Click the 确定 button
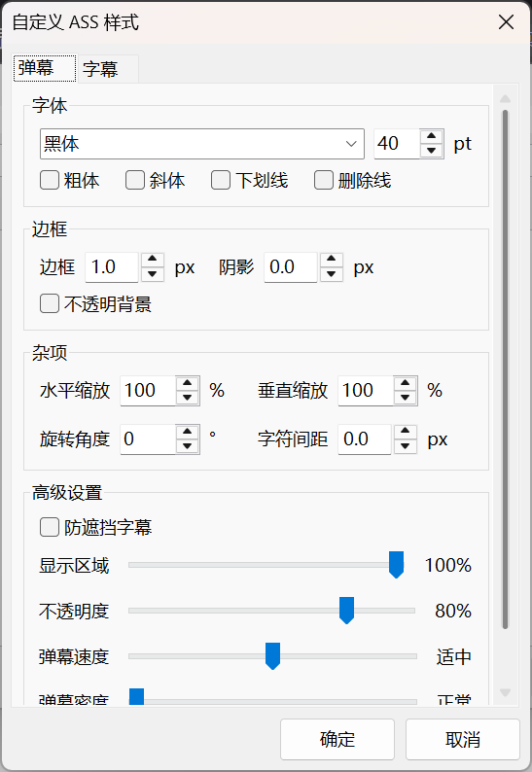 click(x=337, y=740)
